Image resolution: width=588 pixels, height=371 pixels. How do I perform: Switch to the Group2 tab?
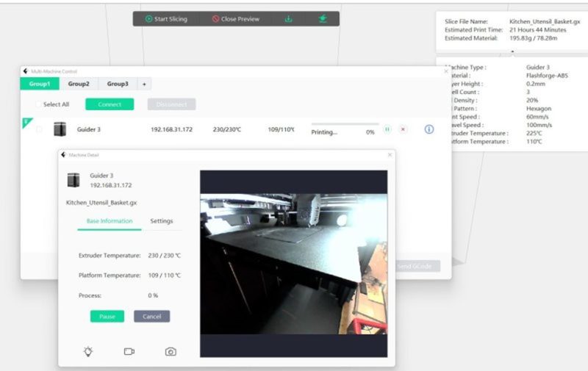79,84
